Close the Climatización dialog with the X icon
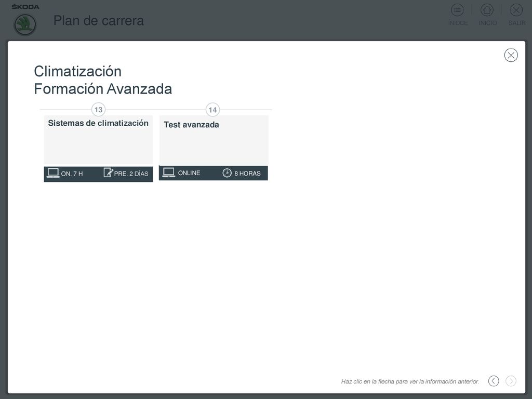Image resolution: width=532 pixels, height=399 pixels. (x=511, y=55)
